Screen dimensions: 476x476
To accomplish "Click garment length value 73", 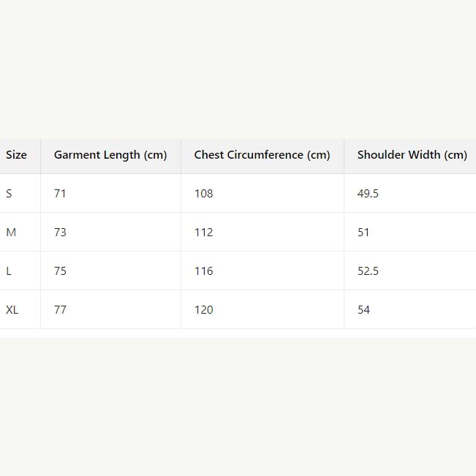I will 60,233.
